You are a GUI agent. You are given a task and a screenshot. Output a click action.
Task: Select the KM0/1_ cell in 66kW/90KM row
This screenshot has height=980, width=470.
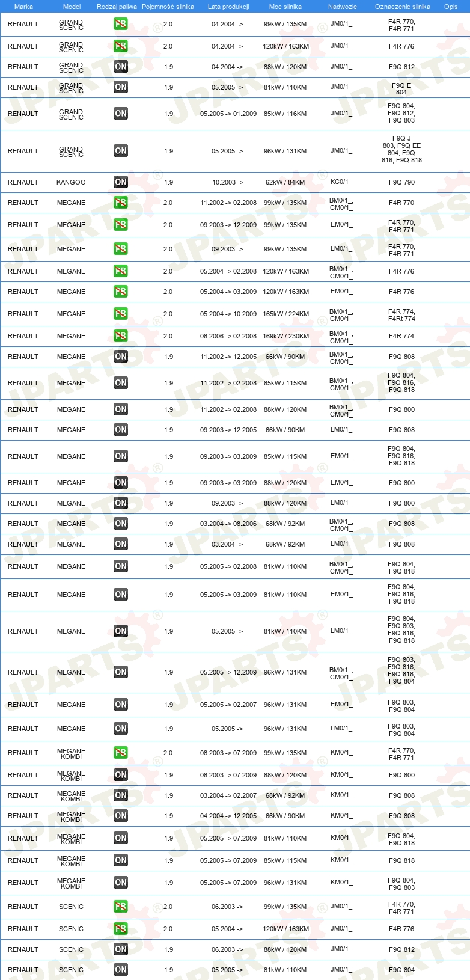(x=341, y=816)
